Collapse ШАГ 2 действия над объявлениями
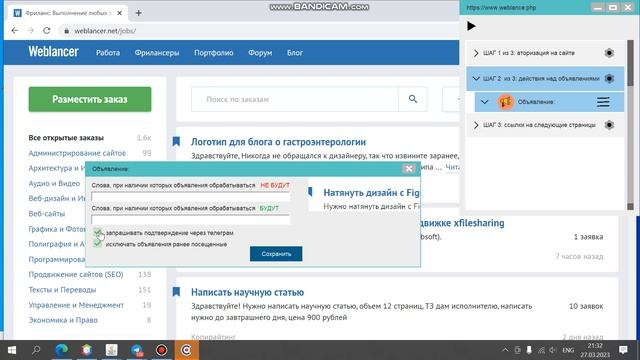 [476, 78]
